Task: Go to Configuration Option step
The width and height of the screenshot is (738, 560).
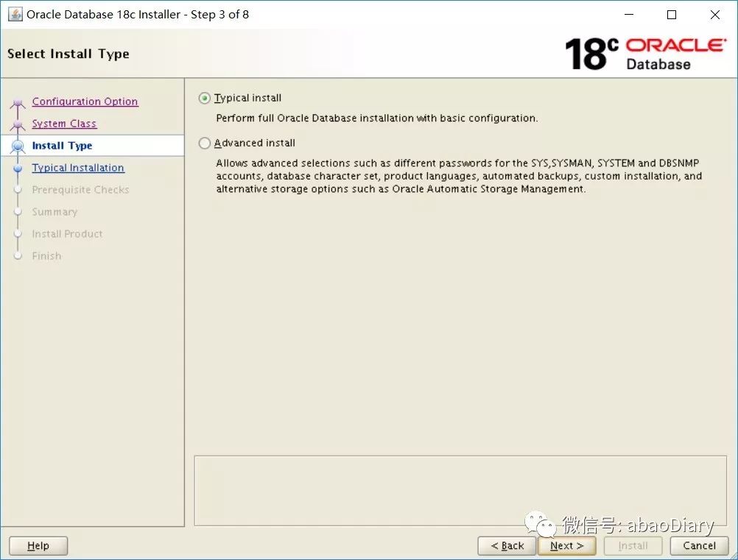Action: click(x=85, y=102)
